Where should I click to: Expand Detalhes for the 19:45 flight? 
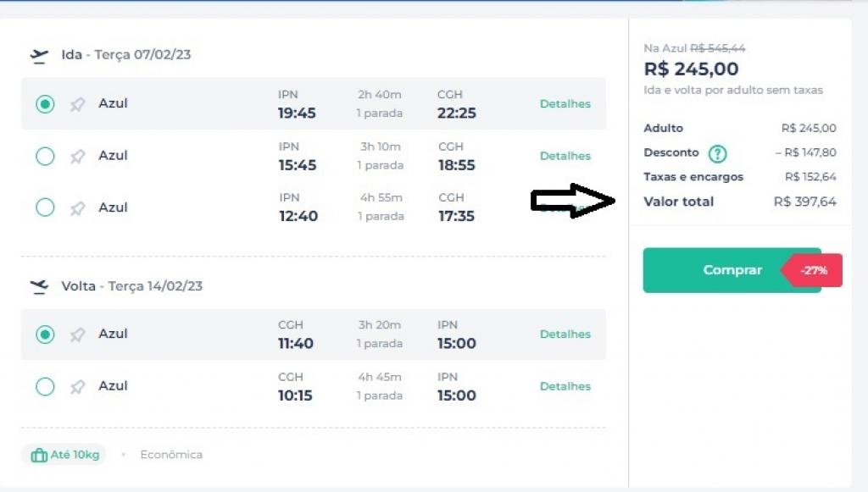[x=565, y=104]
